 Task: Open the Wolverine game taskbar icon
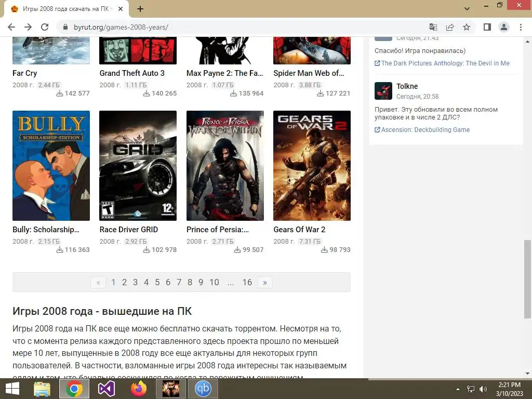pos(170,389)
